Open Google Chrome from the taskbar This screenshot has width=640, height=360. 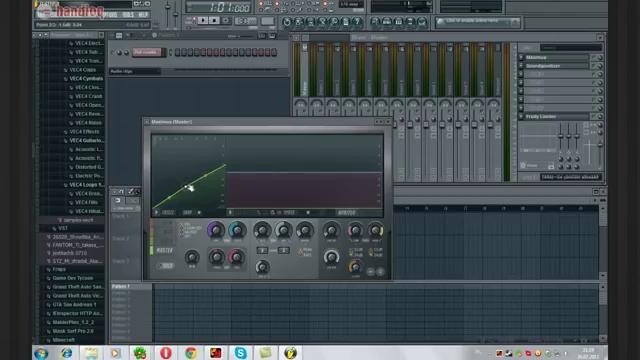pyautogui.click(x=191, y=353)
